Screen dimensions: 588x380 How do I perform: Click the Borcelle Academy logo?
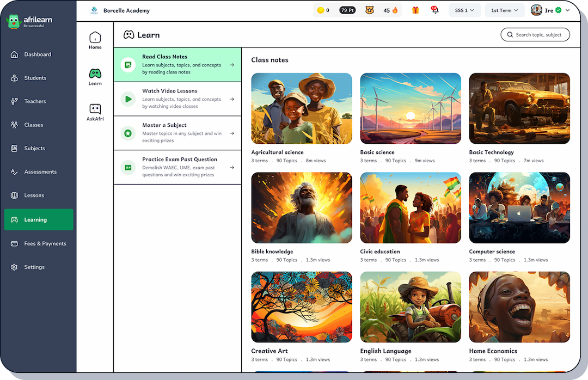94,10
